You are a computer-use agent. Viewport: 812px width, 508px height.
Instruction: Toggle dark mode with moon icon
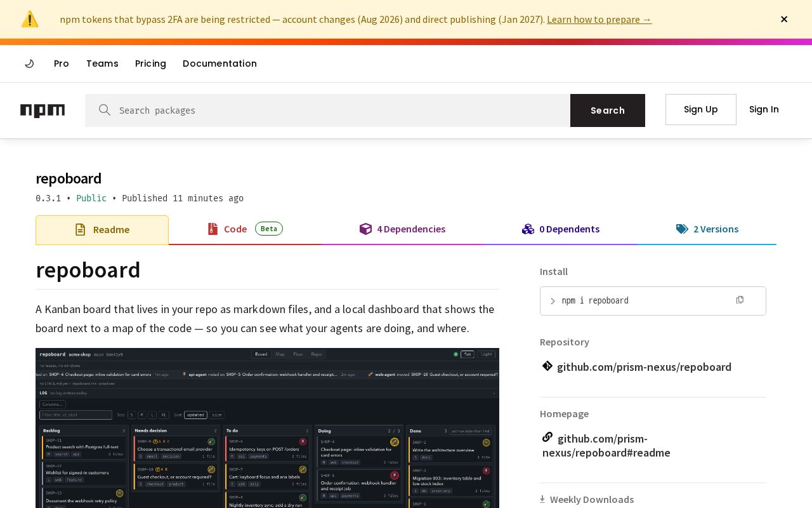coord(29,63)
